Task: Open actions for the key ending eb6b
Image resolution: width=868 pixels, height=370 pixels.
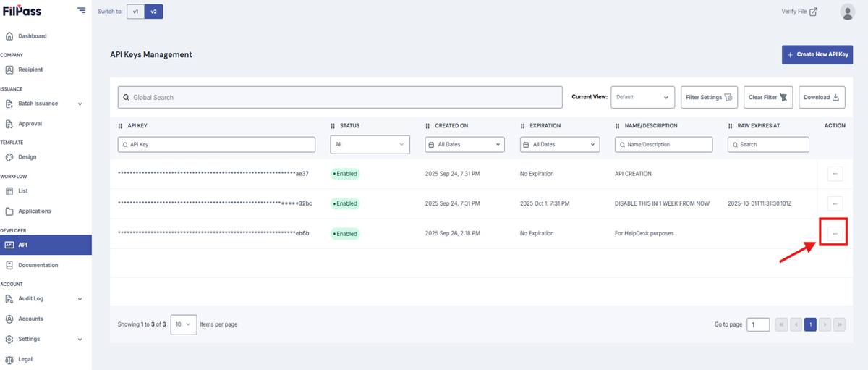Action: point(835,234)
